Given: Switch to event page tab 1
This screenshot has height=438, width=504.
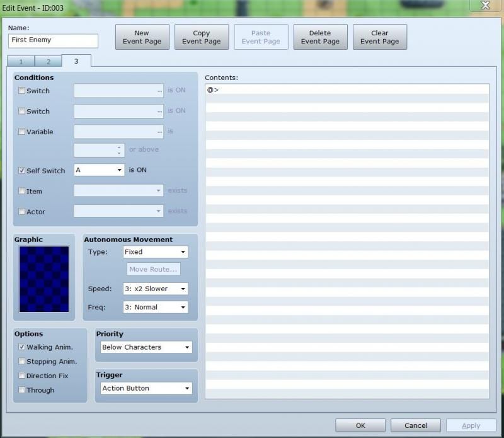Looking at the screenshot, I should (x=21, y=62).
